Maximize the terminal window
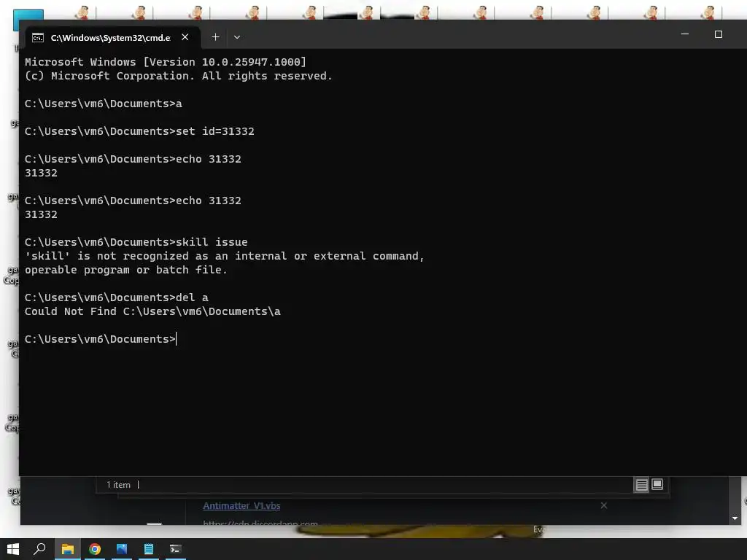This screenshot has height=560, width=747. pos(719,34)
